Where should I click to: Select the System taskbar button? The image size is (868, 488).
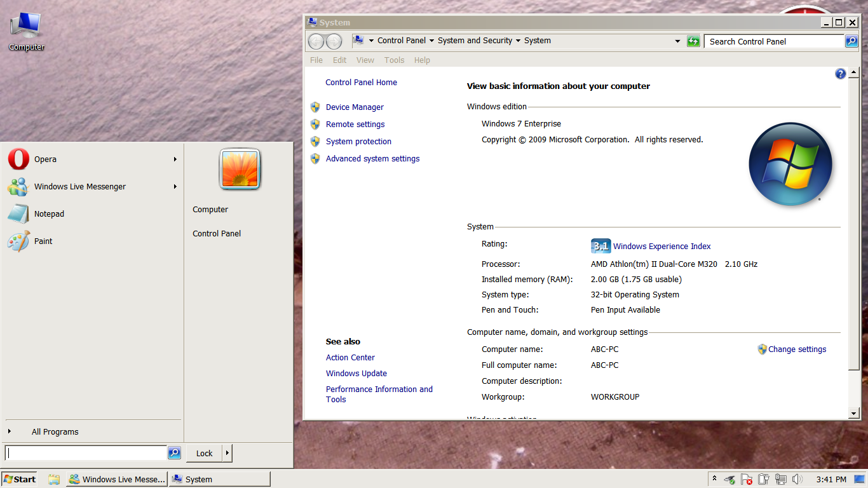[220, 479]
